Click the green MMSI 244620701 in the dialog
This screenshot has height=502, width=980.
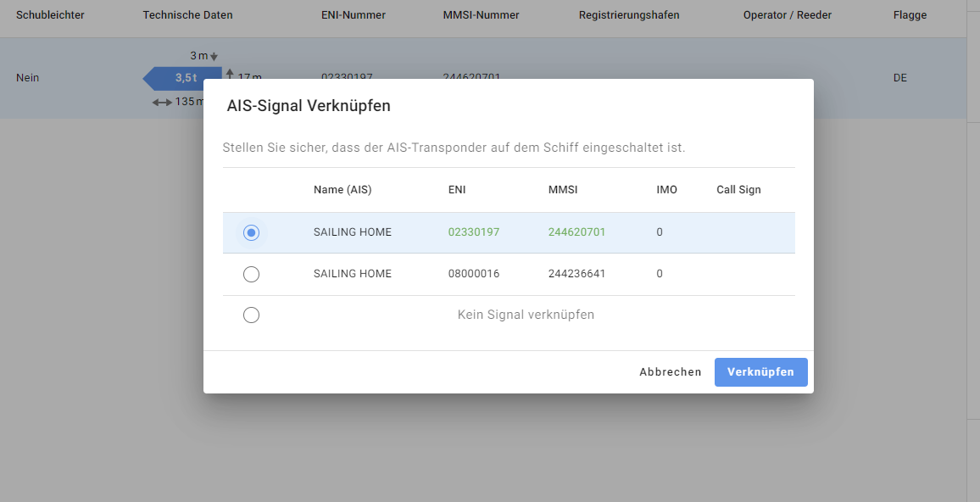[576, 232]
